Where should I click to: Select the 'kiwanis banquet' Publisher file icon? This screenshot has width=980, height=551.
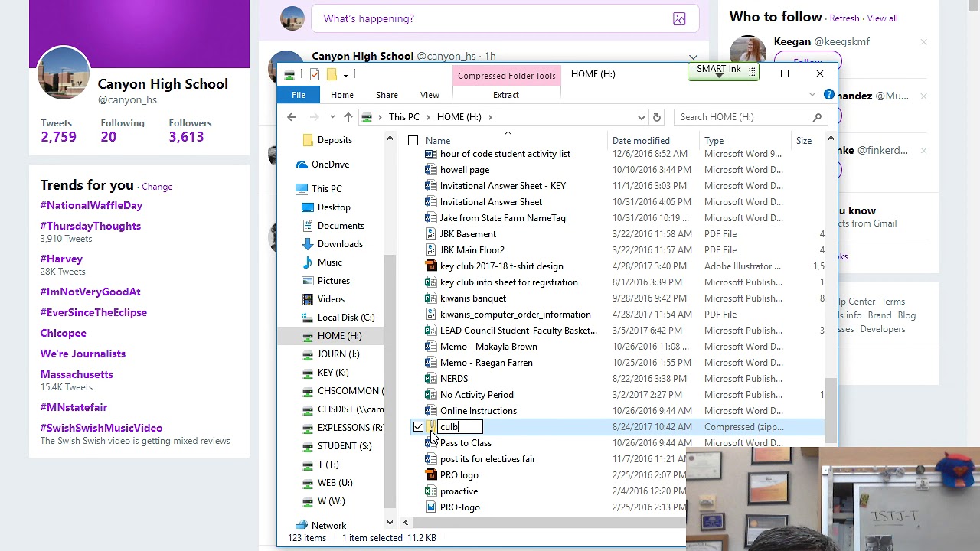coord(430,298)
